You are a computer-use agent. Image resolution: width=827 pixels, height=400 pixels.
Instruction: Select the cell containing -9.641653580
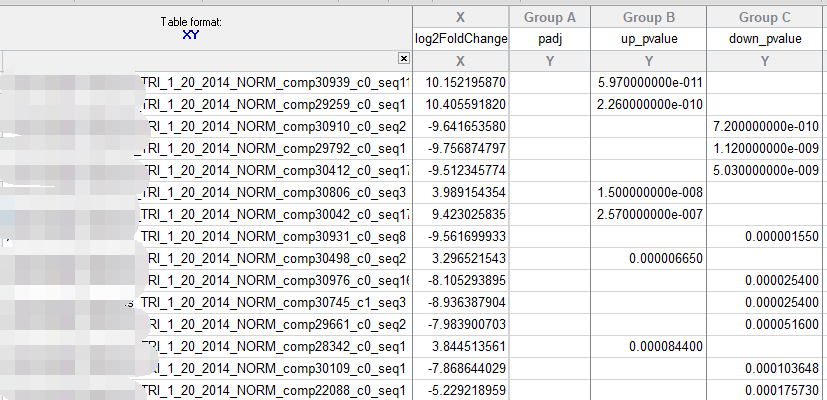click(x=460, y=126)
